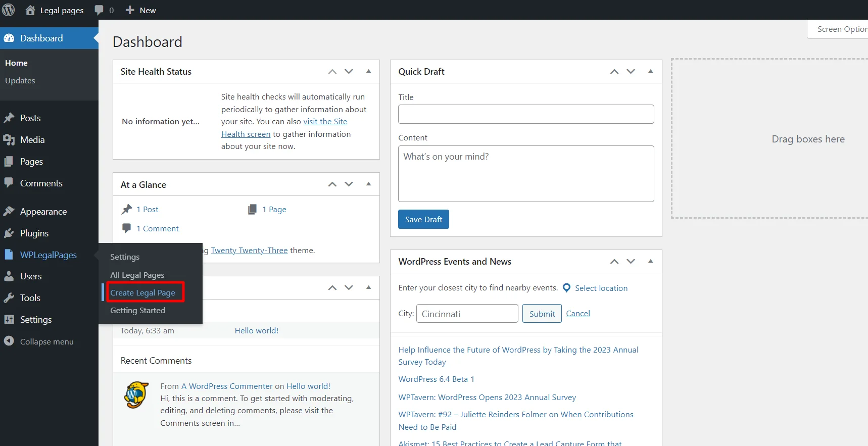Collapse the admin sidebar menu
Viewport: 868px width, 446px height.
click(x=46, y=342)
